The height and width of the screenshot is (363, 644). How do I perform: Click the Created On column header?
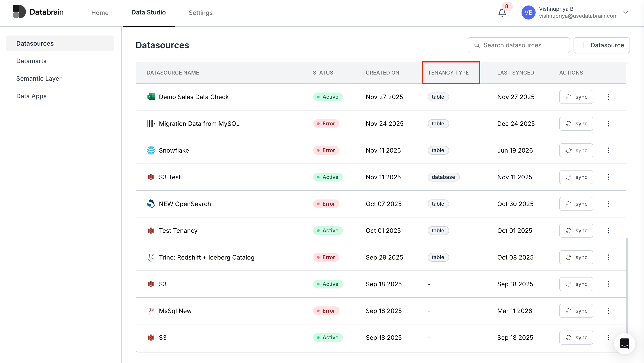[382, 73]
